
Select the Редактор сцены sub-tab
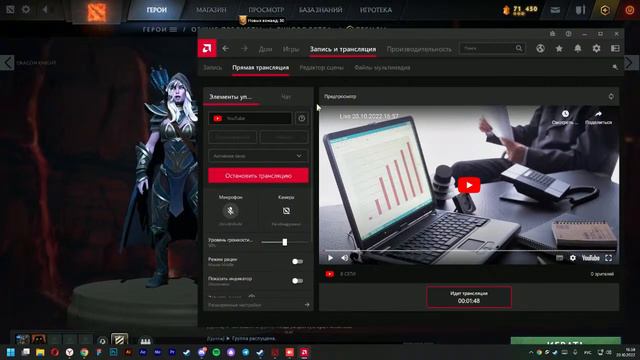(x=321, y=68)
